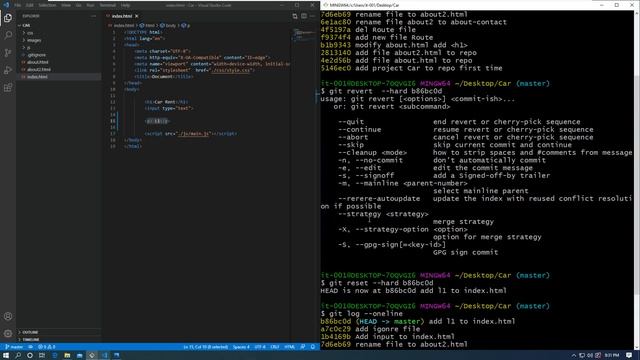640x360 pixels.
Task: Change the UTF-8 encoding in status bar
Action: tap(260, 347)
